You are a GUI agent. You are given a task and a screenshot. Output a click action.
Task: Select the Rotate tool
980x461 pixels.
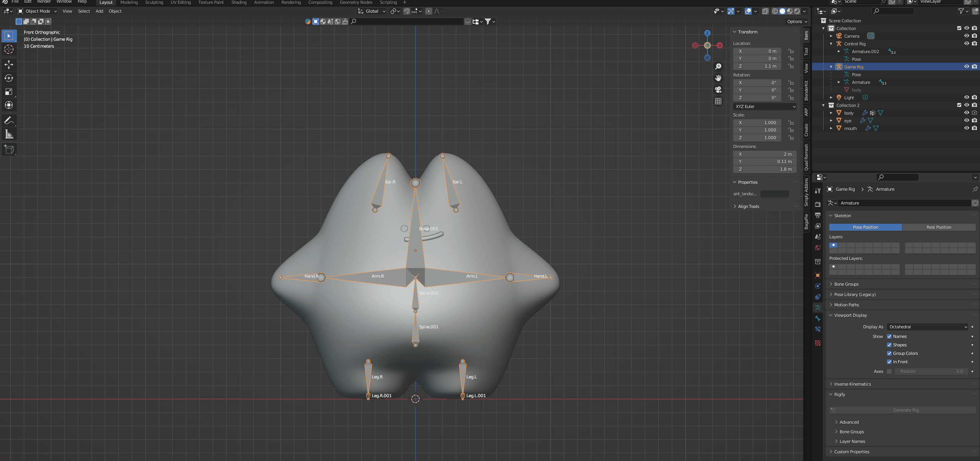(9, 78)
